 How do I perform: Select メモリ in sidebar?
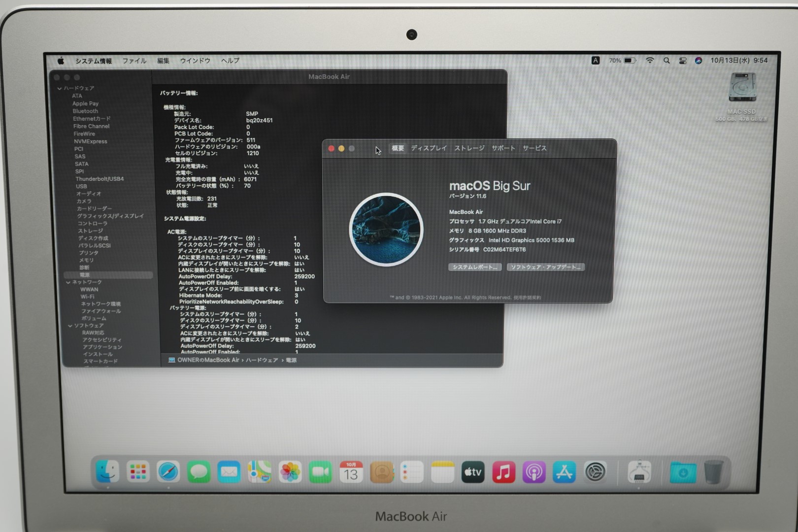[x=86, y=260]
